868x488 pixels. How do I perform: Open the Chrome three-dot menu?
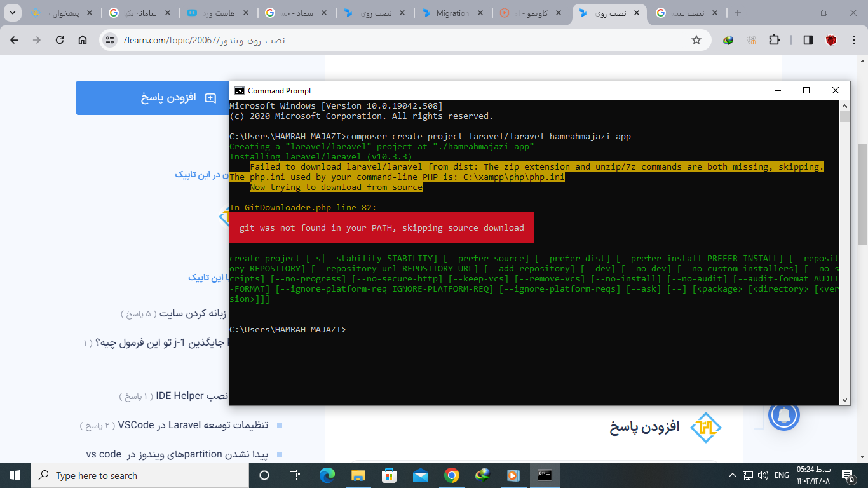pyautogui.click(x=854, y=40)
